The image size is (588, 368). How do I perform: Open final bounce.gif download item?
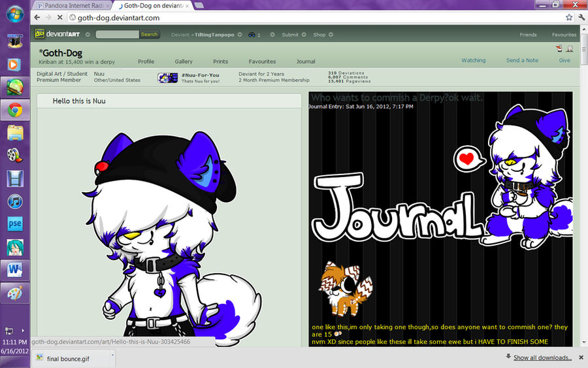point(68,359)
